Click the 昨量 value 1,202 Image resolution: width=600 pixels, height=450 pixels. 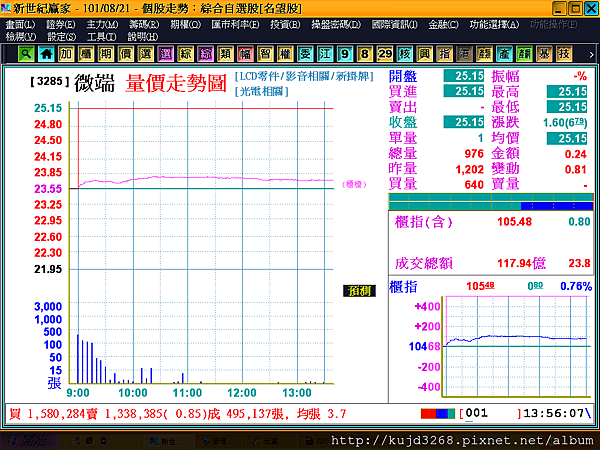click(470, 170)
